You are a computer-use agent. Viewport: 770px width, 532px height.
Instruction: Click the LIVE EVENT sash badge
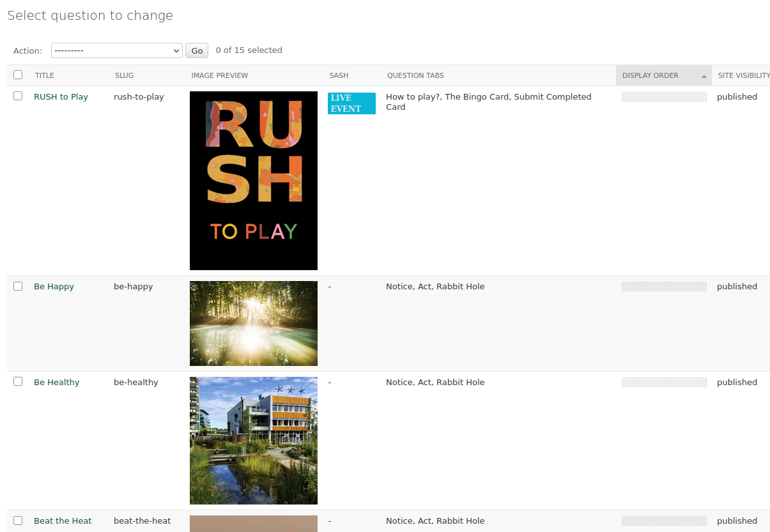(x=351, y=103)
